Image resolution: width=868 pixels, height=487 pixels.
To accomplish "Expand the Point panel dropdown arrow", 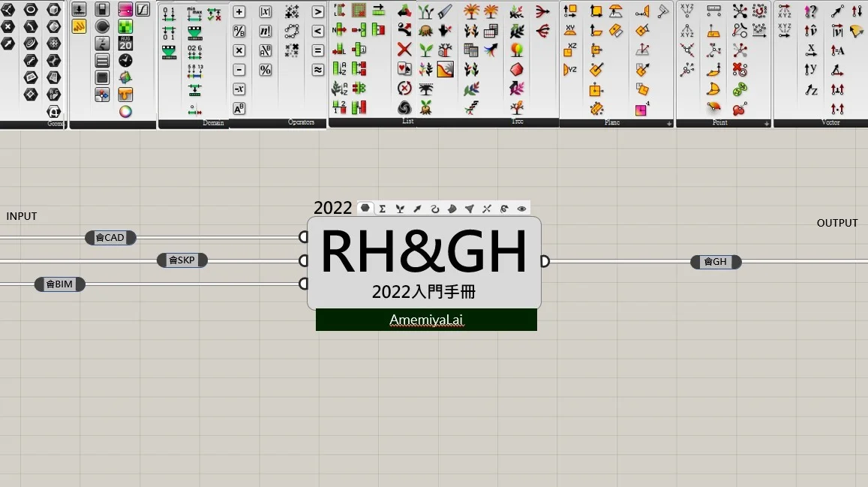I will point(766,123).
